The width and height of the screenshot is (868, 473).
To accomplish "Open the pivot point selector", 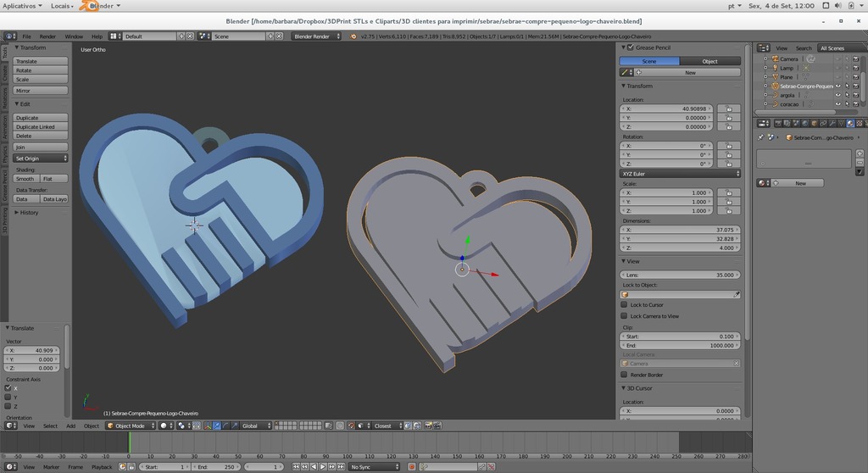I will click(x=184, y=426).
